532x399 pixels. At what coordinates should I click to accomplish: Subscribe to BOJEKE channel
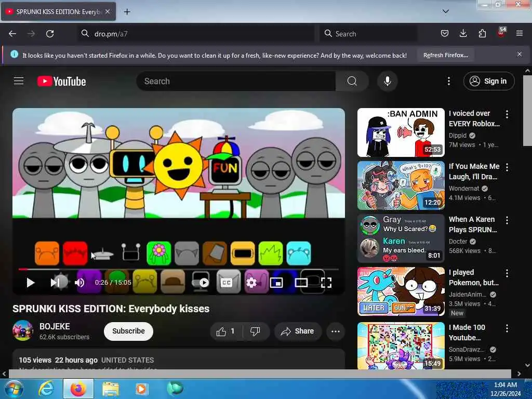tap(128, 331)
